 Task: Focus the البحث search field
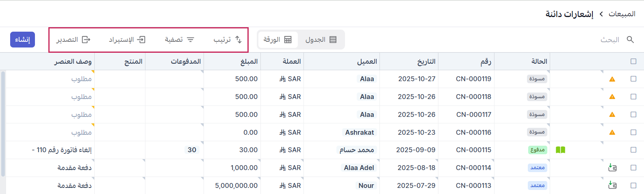(605, 39)
